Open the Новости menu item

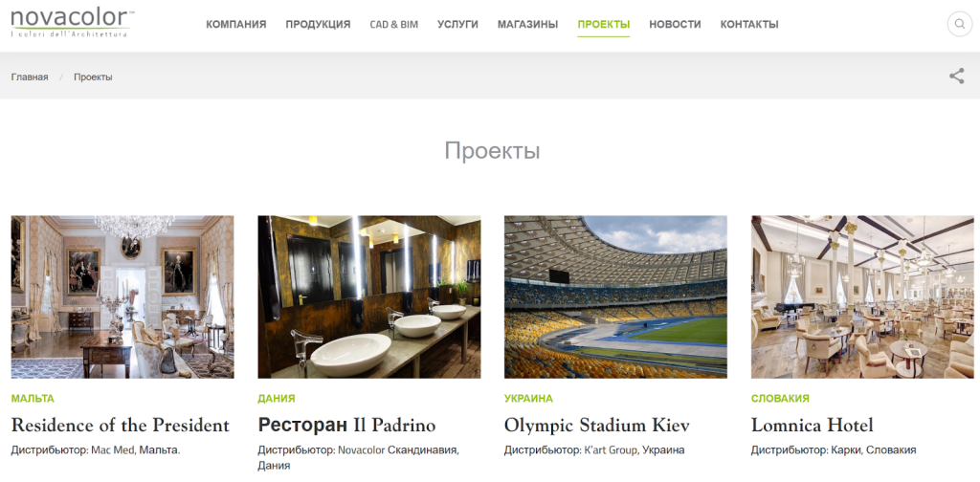675,24
